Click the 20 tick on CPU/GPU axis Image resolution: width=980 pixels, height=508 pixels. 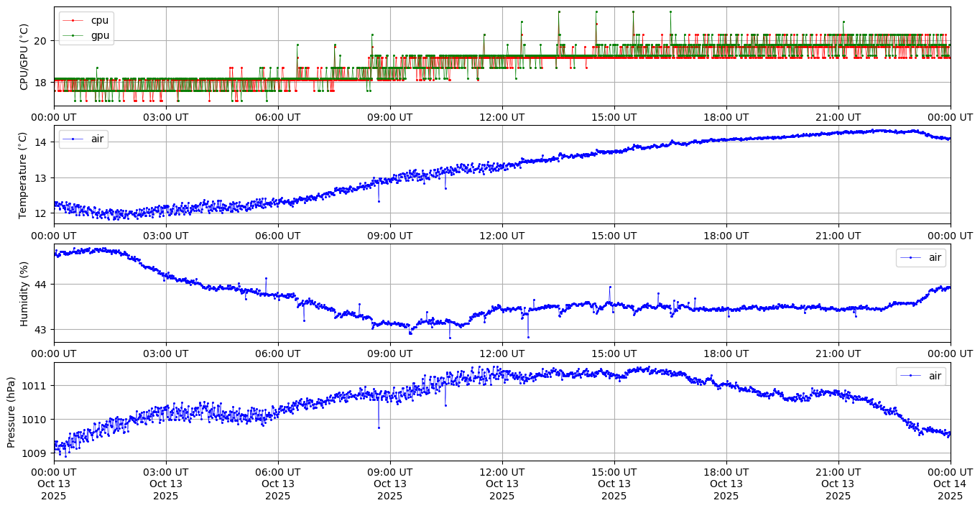42,41
